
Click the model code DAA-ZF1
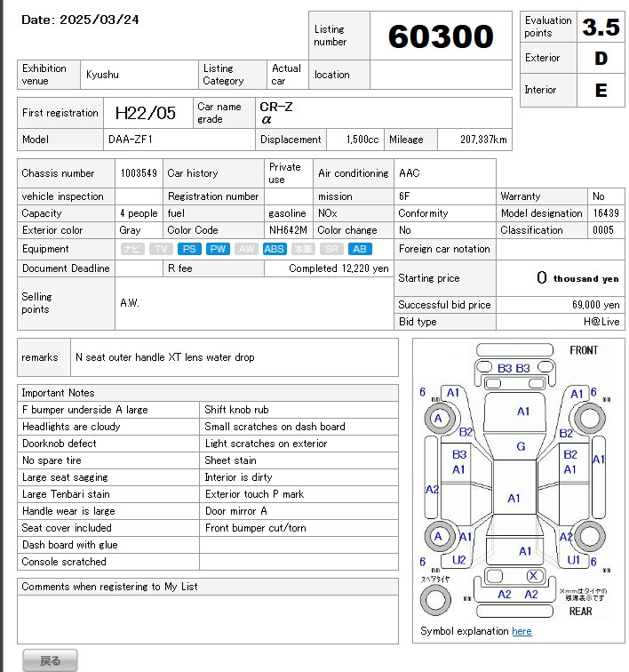(131, 140)
